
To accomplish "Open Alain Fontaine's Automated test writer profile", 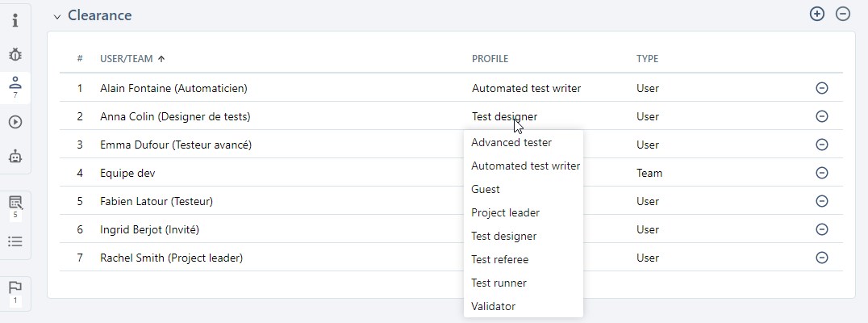I will click(526, 88).
